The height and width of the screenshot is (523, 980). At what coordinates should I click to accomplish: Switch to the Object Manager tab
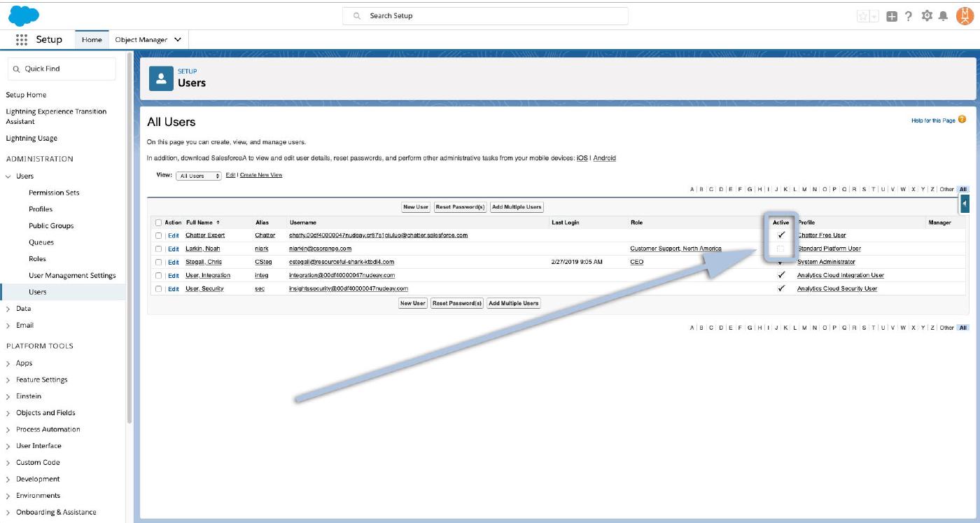(x=148, y=40)
